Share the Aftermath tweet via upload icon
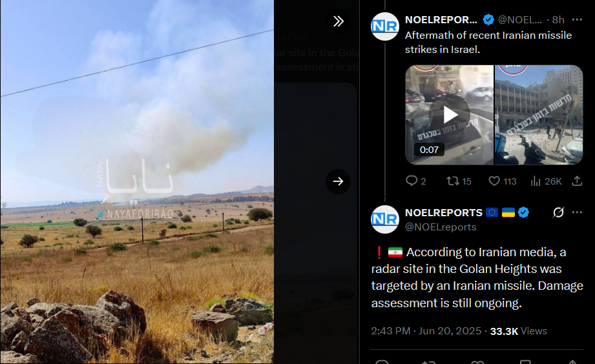The height and width of the screenshot is (364, 595). point(577,181)
